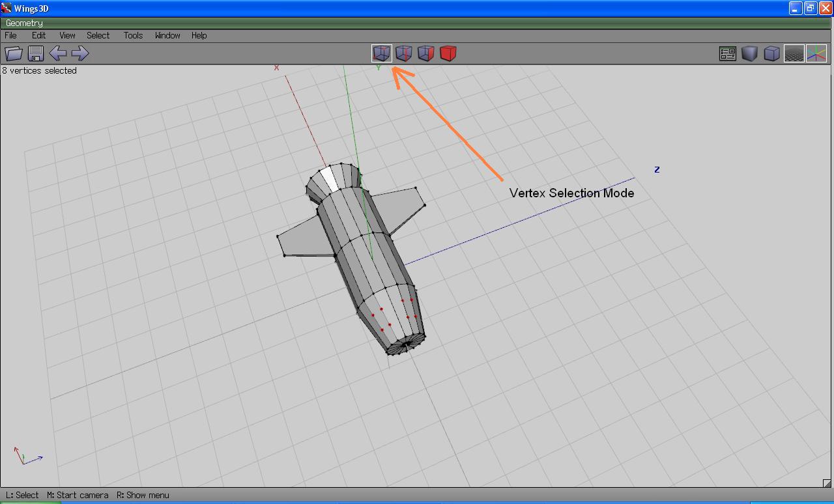Open the preferences panel icon
Screen dimensions: 834x504
tap(728, 53)
